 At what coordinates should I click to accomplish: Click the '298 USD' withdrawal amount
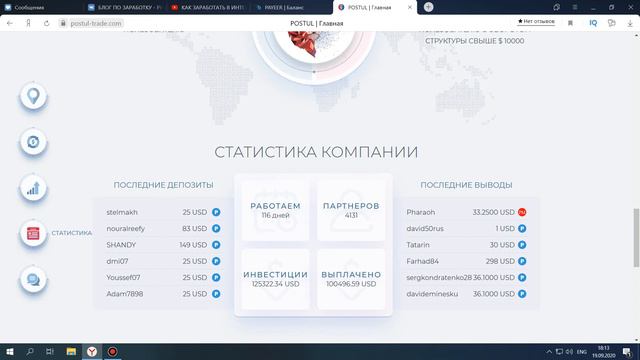pos(500,261)
